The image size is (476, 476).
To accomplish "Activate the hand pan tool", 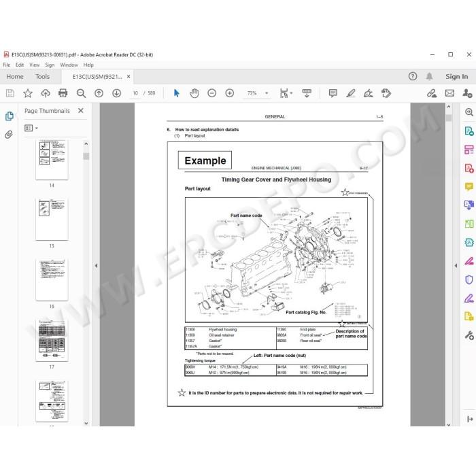I will point(194,93).
